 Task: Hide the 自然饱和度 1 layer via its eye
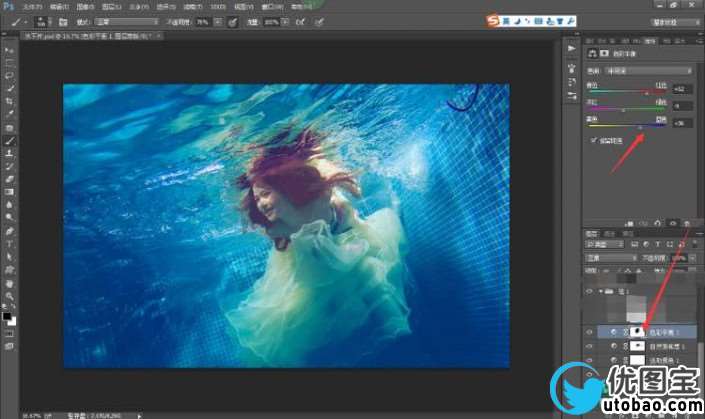tap(589, 346)
